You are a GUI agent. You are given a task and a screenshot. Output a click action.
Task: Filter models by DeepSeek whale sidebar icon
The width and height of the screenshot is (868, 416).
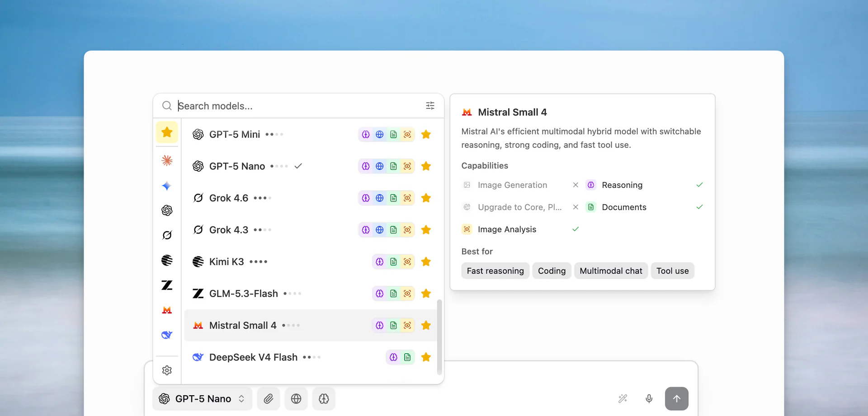coord(167,335)
